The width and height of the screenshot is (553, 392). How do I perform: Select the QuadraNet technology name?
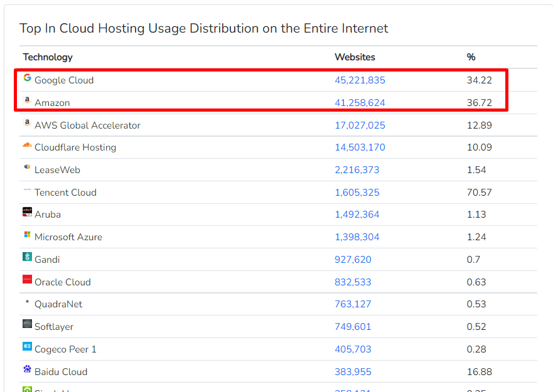click(58, 304)
